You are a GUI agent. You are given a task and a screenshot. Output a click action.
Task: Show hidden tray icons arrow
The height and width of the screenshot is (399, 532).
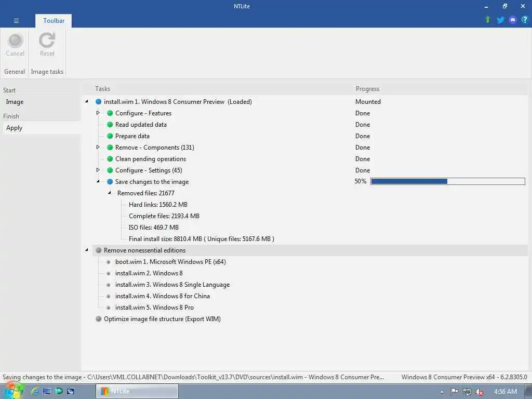(x=442, y=392)
